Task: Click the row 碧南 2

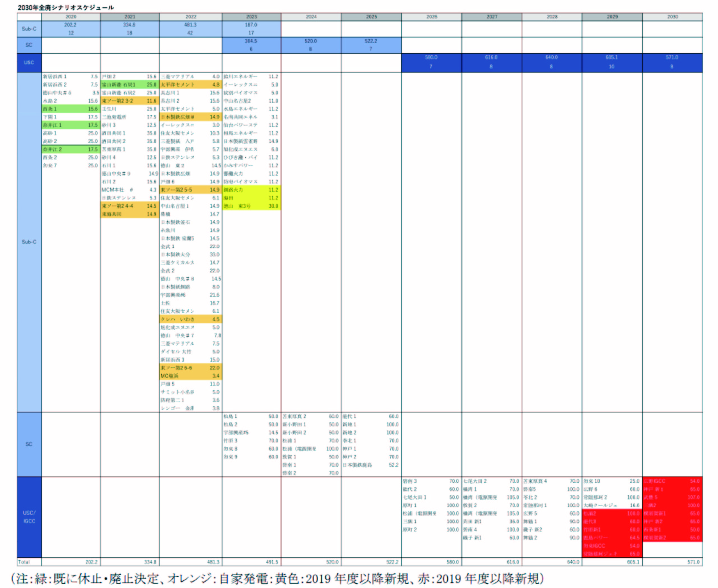Action: (311, 473)
